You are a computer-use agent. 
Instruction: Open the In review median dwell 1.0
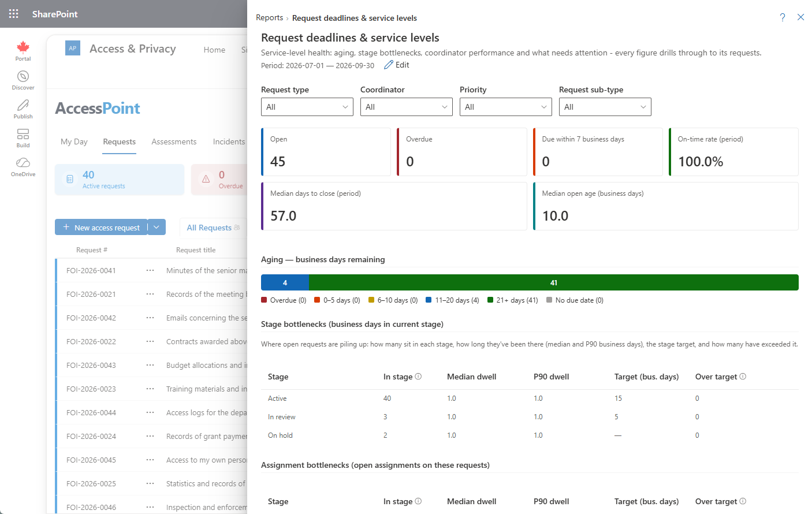click(x=452, y=417)
